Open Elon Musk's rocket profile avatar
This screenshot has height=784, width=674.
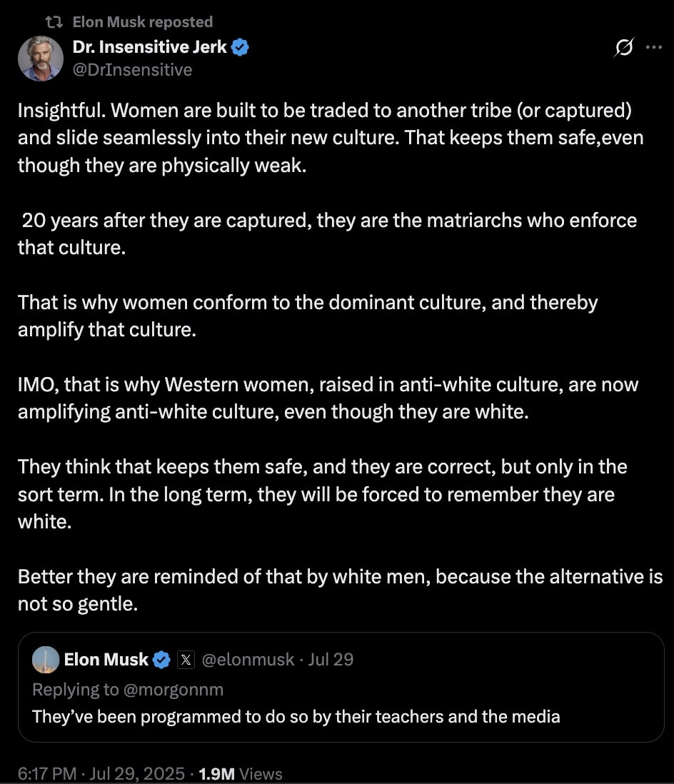[x=45, y=659]
